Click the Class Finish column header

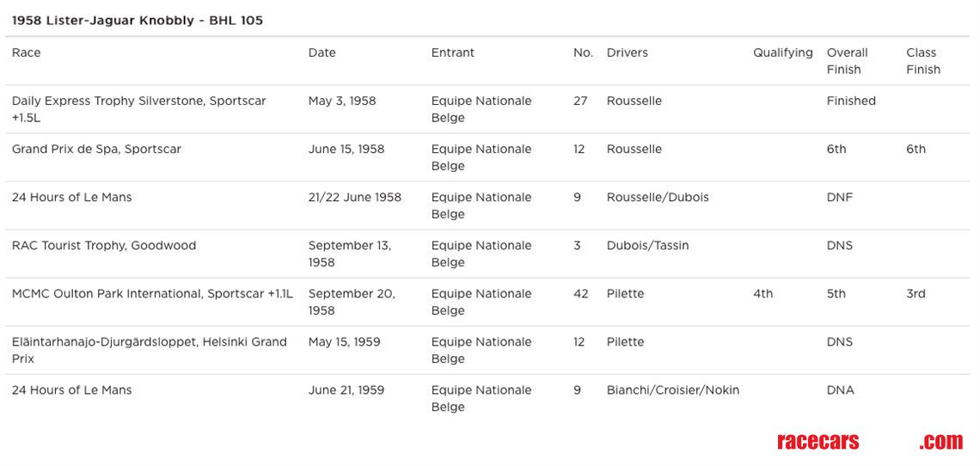[x=922, y=61]
